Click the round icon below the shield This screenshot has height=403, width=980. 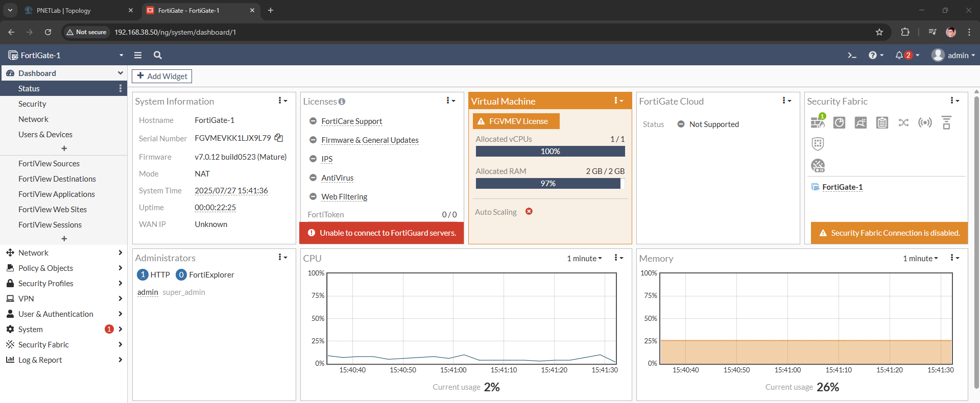(x=818, y=165)
